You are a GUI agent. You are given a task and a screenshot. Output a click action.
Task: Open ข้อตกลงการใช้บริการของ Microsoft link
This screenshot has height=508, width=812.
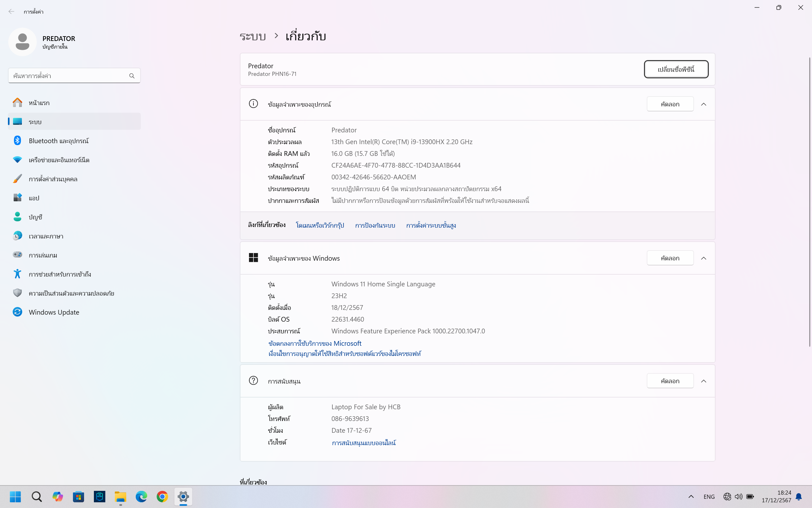pos(315,343)
